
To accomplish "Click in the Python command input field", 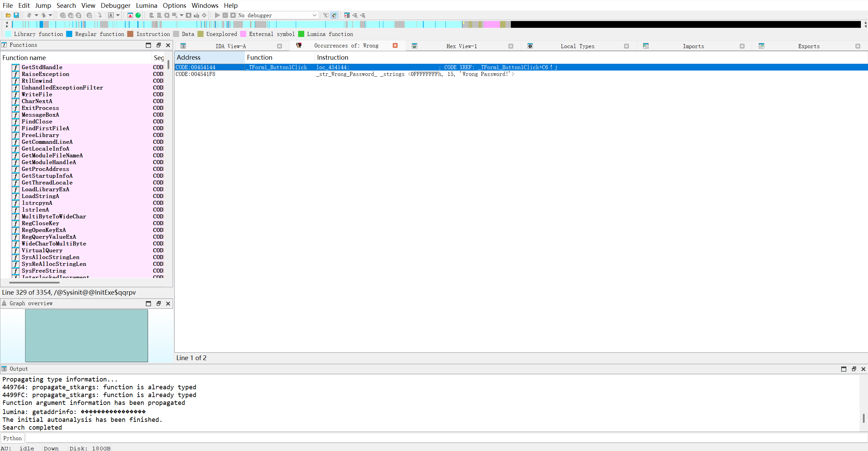I will (x=441, y=438).
